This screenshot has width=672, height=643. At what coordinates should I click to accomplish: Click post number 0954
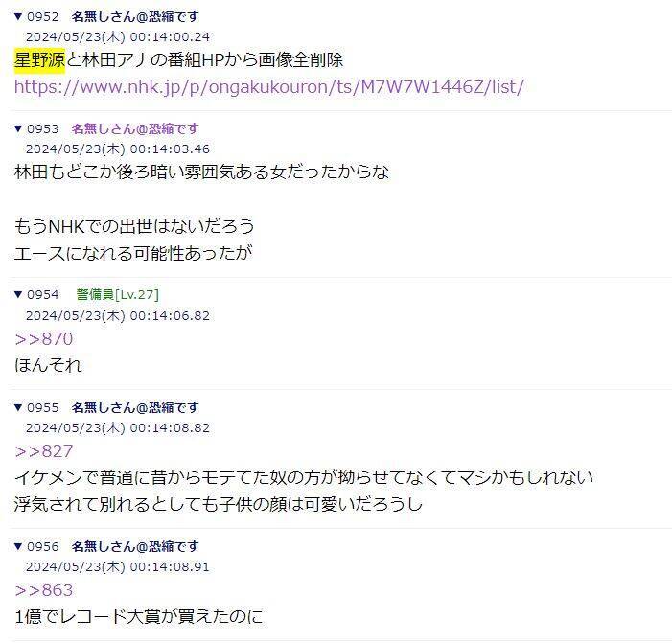click(43, 295)
